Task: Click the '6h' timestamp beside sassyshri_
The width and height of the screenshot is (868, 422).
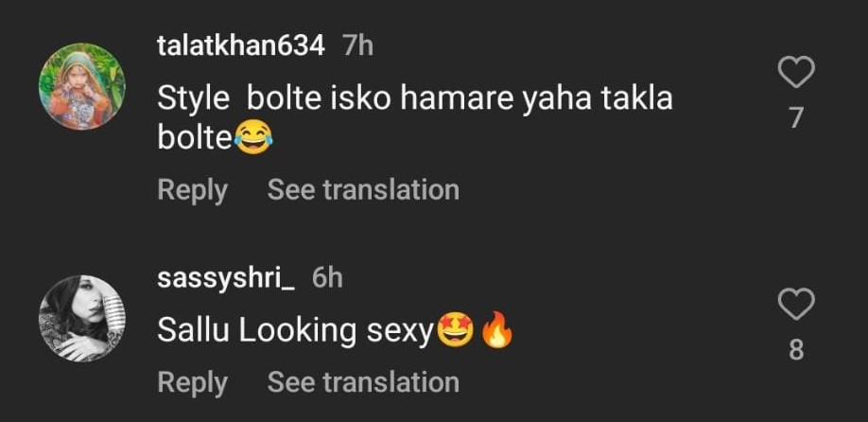Action: (x=327, y=278)
